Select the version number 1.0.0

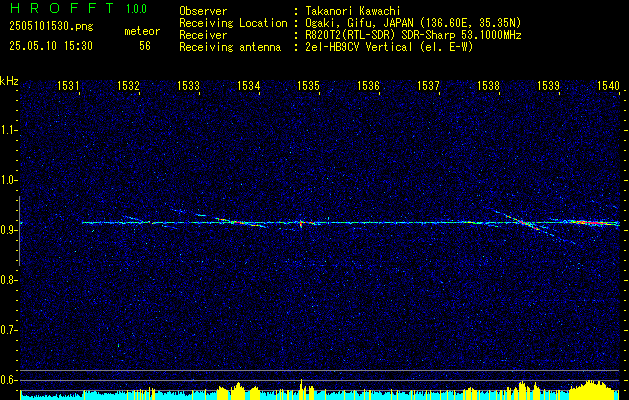click(x=136, y=9)
